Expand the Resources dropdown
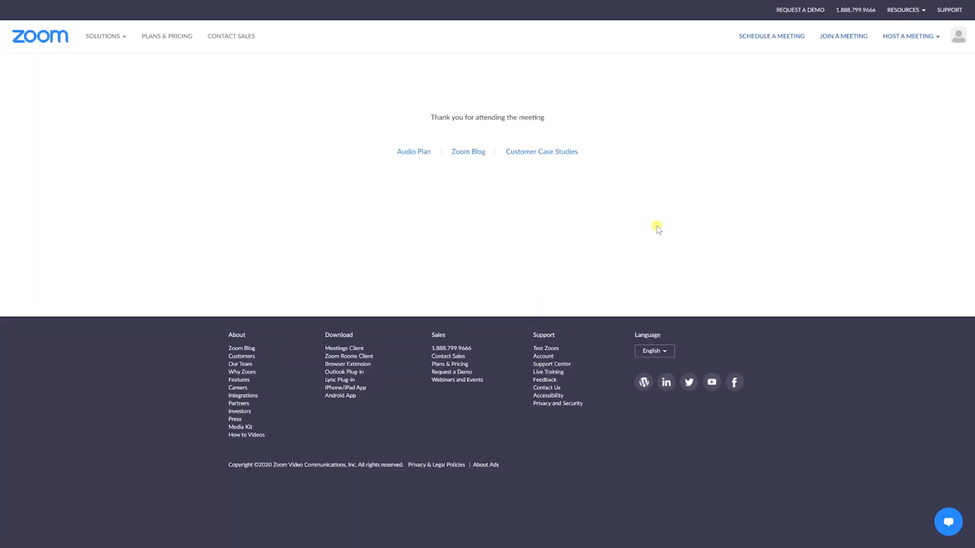This screenshot has height=548, width=975. (x=906, y=10)
